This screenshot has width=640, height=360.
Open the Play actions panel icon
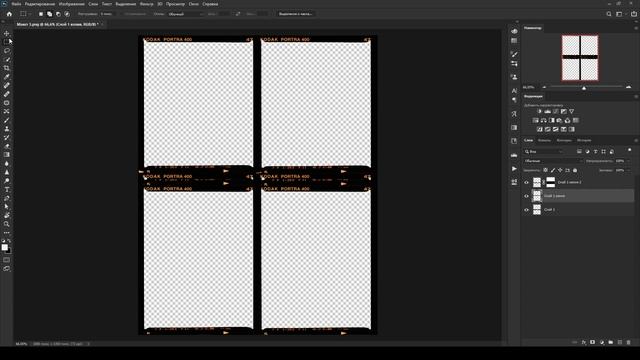(x=514, y=169)
